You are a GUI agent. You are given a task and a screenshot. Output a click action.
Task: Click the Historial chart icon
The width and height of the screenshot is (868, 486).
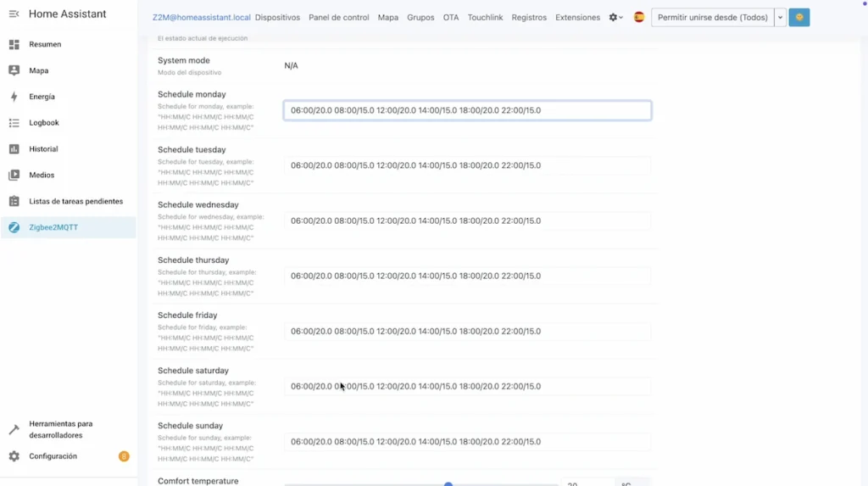coord(14,149)
